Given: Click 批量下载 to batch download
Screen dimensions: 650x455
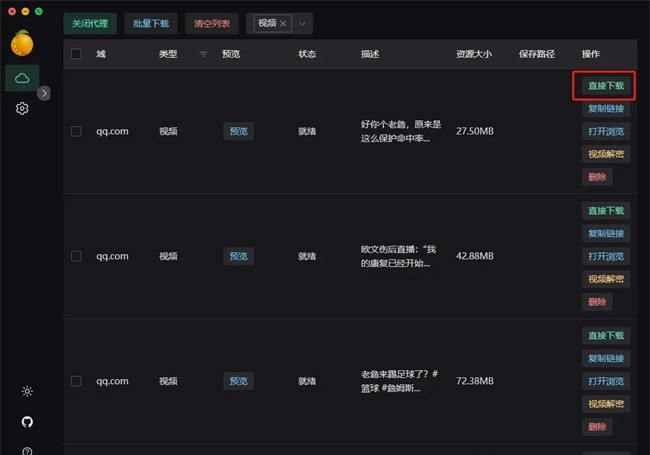Looking at the screenshot, I should [x=151, y=24].
